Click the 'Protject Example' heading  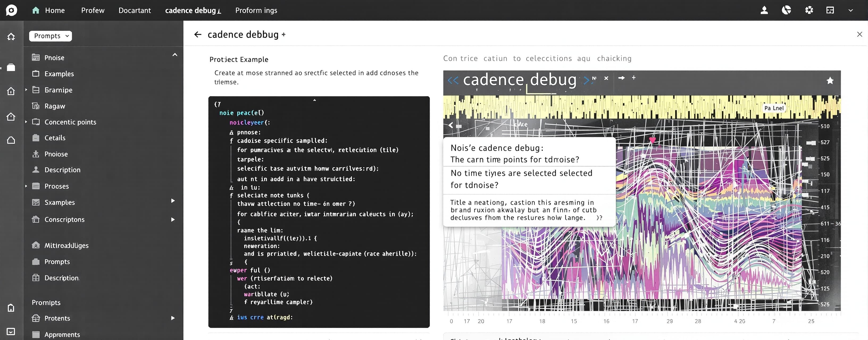[239, 59]
